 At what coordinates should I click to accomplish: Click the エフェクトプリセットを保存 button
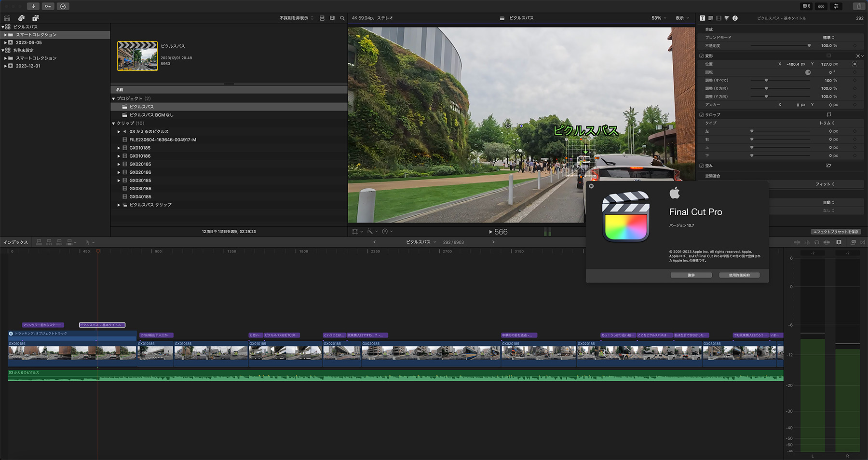pos(836,232)
